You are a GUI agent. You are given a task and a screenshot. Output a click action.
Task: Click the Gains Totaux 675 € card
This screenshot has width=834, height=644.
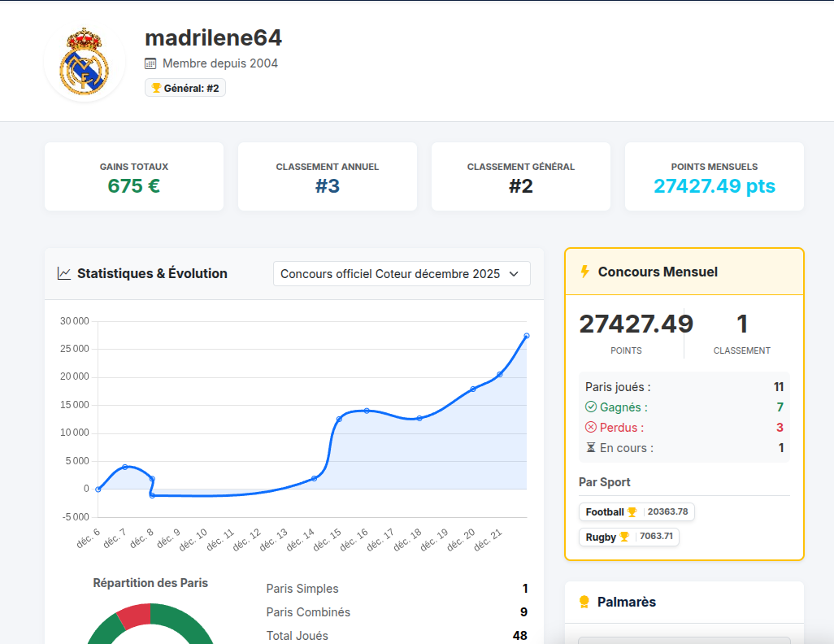(x=134, y=176)
